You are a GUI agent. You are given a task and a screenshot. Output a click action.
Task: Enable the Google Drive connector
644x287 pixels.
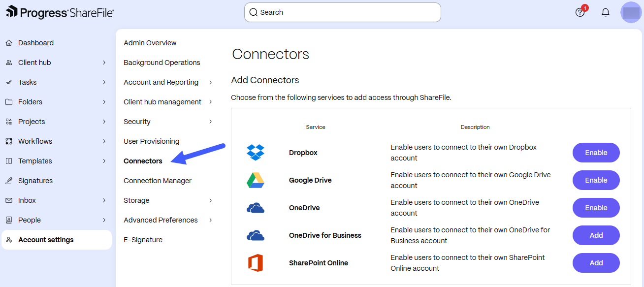tap(596, 180)
